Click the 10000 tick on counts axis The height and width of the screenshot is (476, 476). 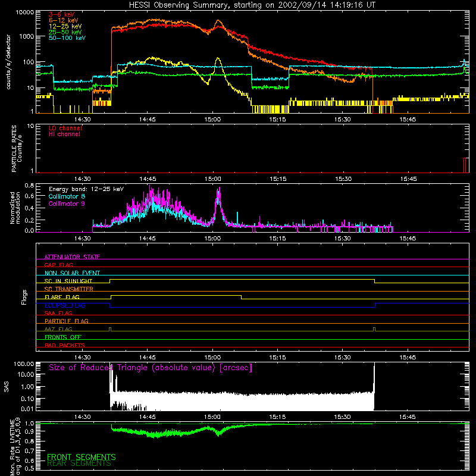click(x=25, y=12)
